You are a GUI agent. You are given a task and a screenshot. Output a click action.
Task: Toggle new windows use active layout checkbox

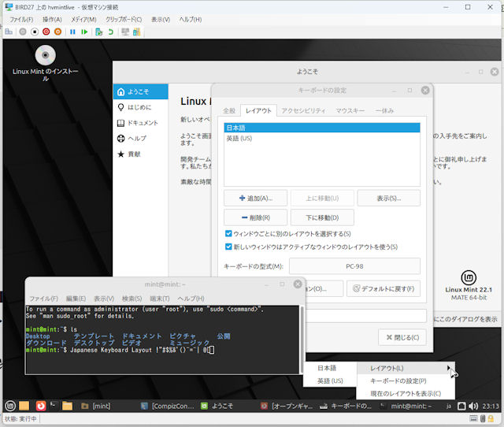[228, 247]
